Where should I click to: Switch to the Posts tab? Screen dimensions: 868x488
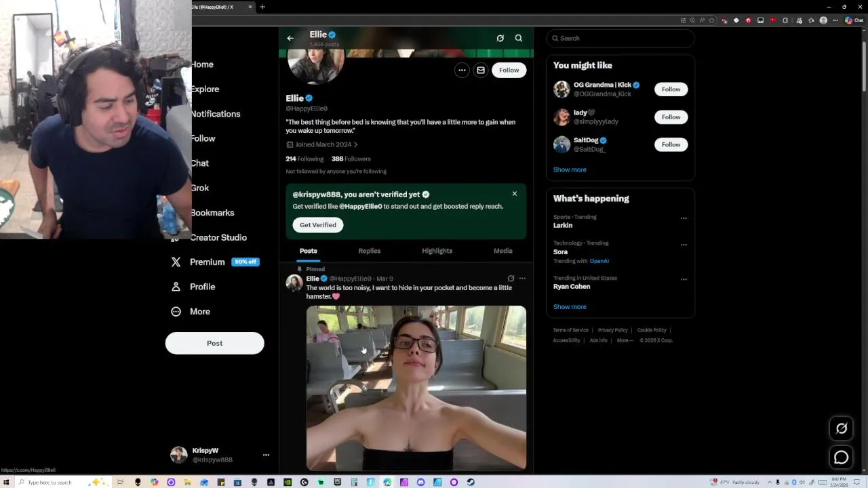tap(308, 251)
